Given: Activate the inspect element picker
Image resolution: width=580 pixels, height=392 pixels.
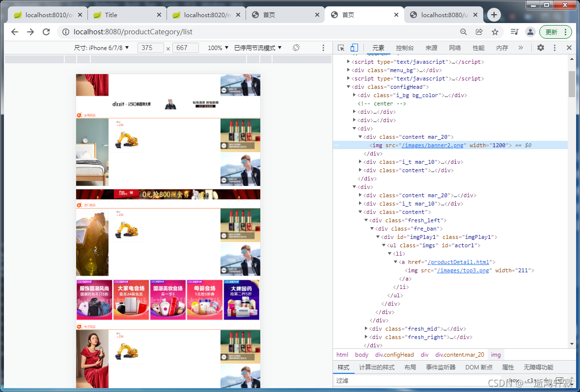Looking at the screenshot, I should [341, 48].
